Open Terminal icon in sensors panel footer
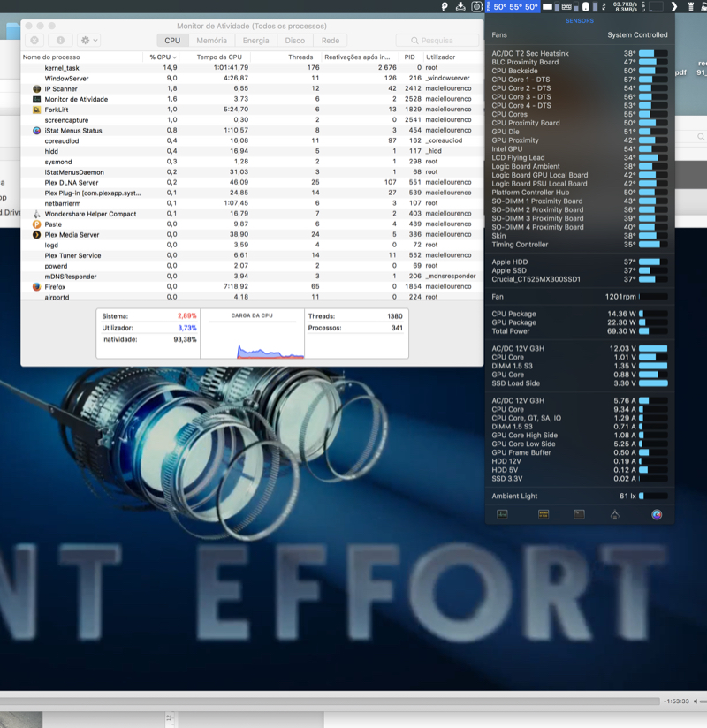 (579, 514)
